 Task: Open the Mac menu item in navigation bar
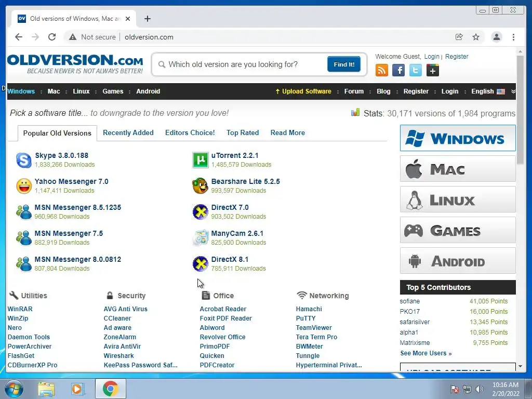click(x=54, y=91)
